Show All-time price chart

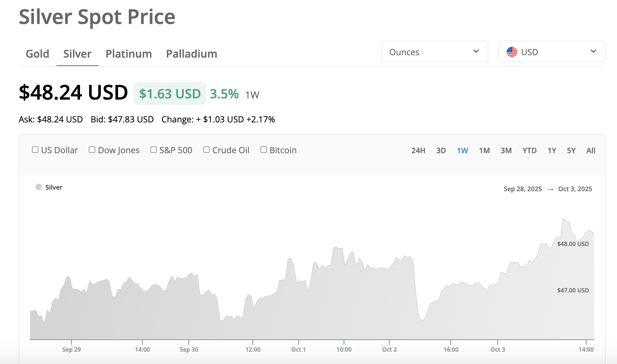tap(591, 150)
